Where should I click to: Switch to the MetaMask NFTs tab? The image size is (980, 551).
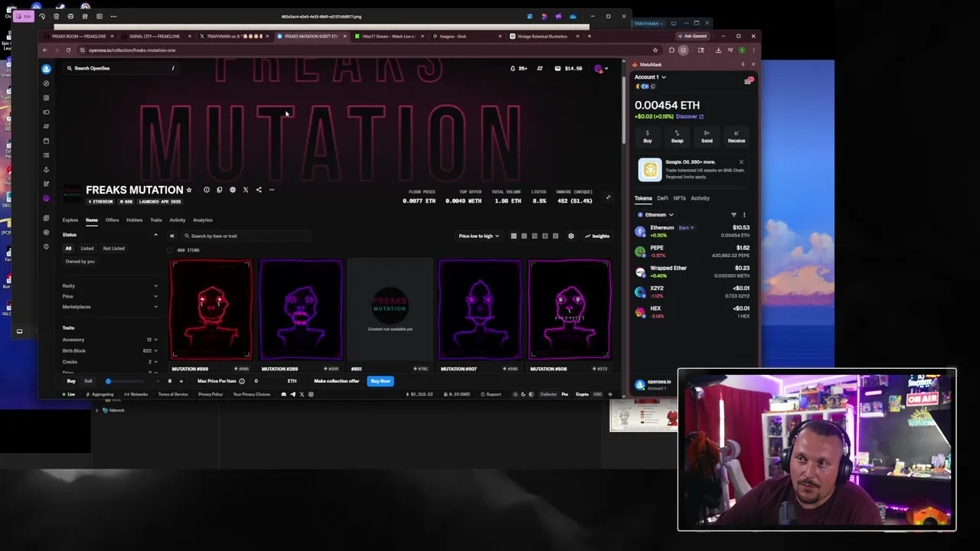point(679,198)
